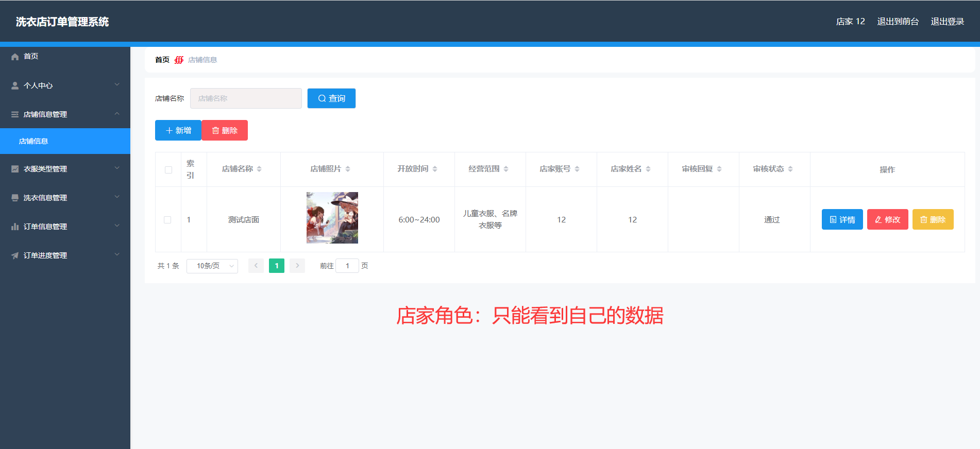
Task: Click the sort arrows on 店家姓名 column
Action: coord(648,169)
